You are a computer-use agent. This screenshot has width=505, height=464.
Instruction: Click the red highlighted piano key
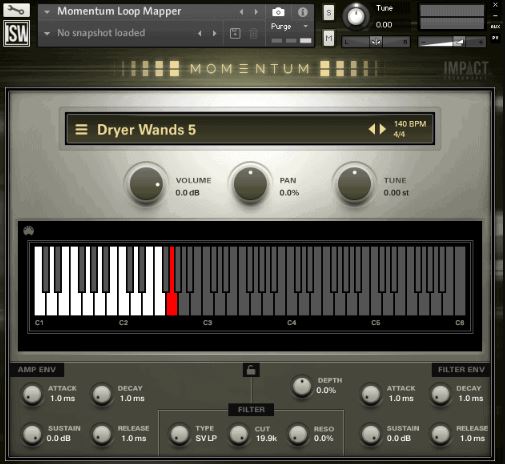click(x=172, y=281)
